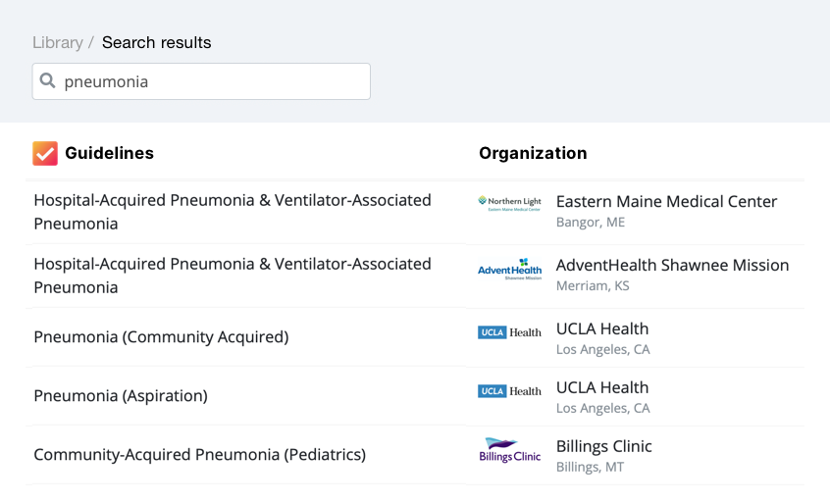Click the search magnifier icon

47,81
